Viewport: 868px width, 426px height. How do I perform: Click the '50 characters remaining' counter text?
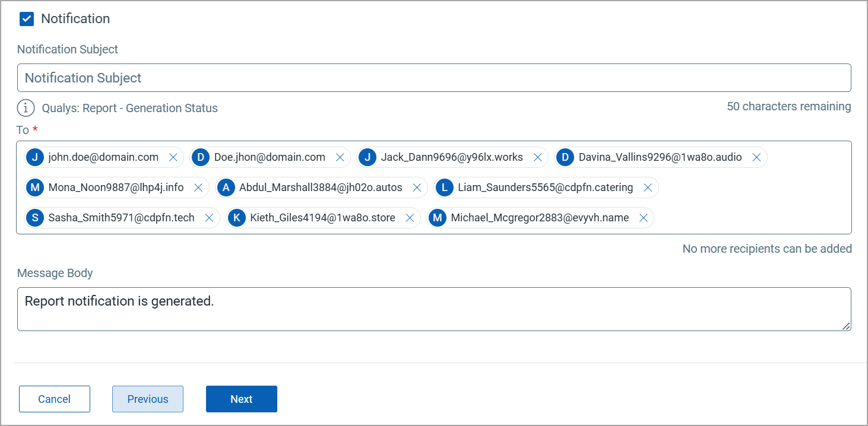point(789,107)
